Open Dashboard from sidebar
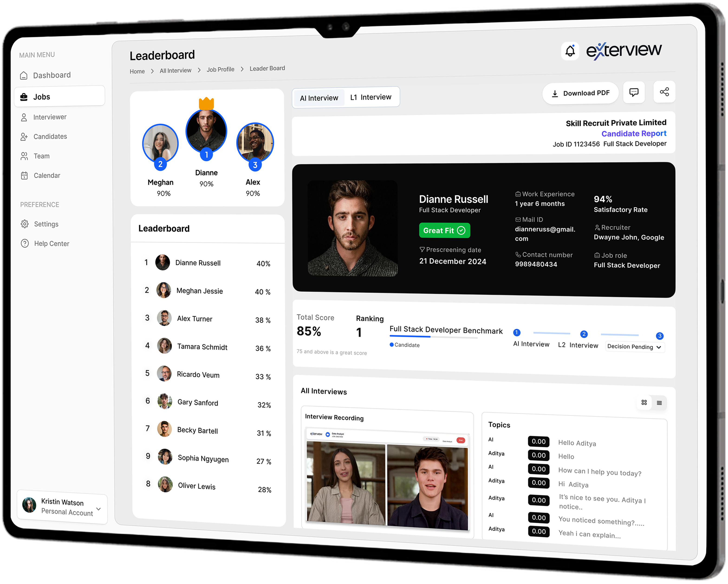The width and height of the screenshot is (728, 584). coord(51,75)
